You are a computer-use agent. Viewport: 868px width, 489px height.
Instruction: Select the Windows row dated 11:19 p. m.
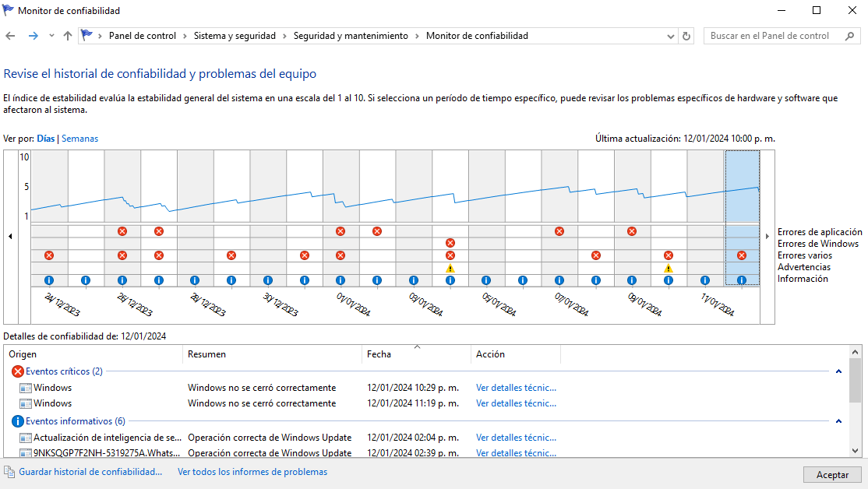426,403
